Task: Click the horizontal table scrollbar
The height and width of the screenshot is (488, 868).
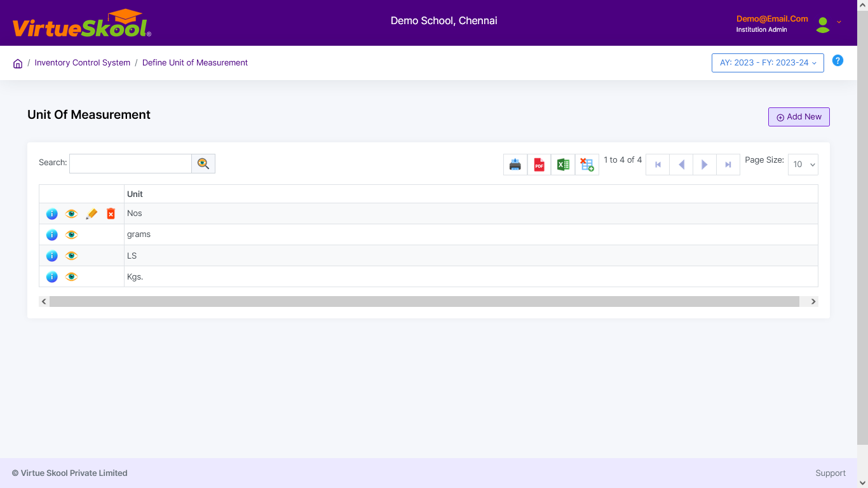Action: (424, 301)
